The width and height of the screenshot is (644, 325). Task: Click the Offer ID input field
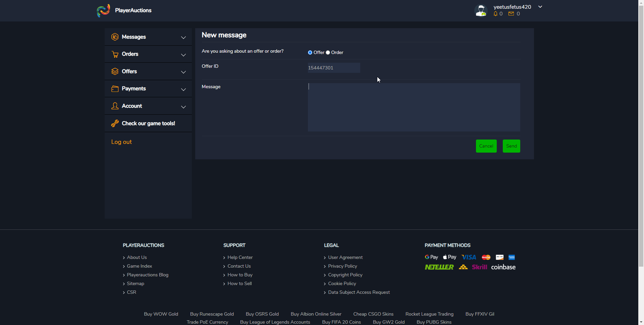pos(334,68)
